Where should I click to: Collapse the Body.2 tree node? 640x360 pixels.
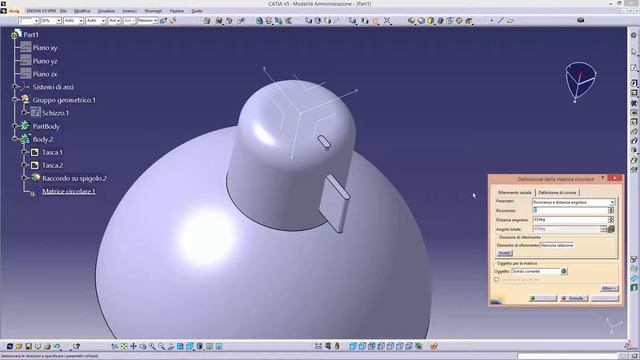click(x=15, y=139)
